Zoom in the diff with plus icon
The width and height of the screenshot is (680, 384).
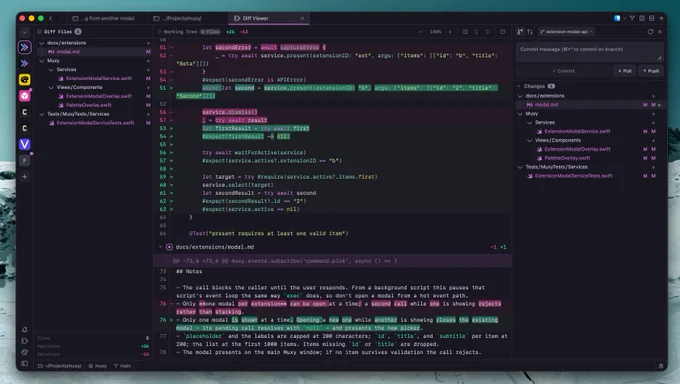(x=450, y=32)
